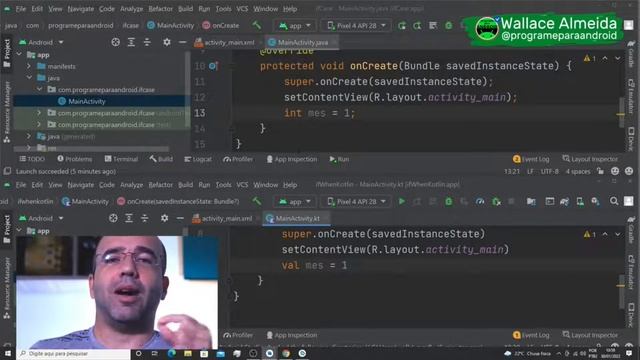Click the grayed Stop square in ifWhenKotlin toolbar
Screen dimensions: 640x360
click(x=511, y=201)
